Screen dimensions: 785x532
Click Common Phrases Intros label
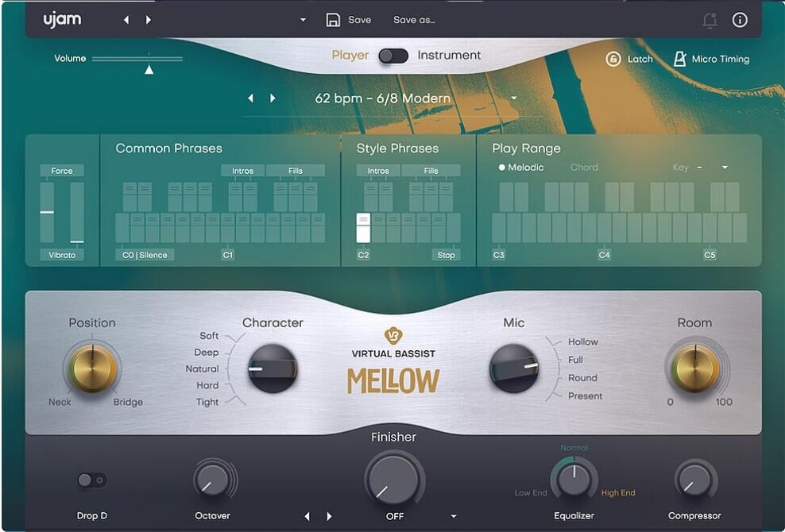click(242, 171)
